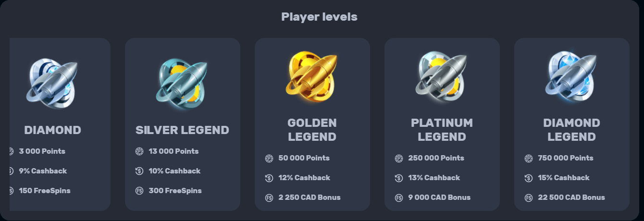This screenshot has height=221, width=644.
Task: Select the PLATINUM LEGEND title
Action: (x=442, y=130)
